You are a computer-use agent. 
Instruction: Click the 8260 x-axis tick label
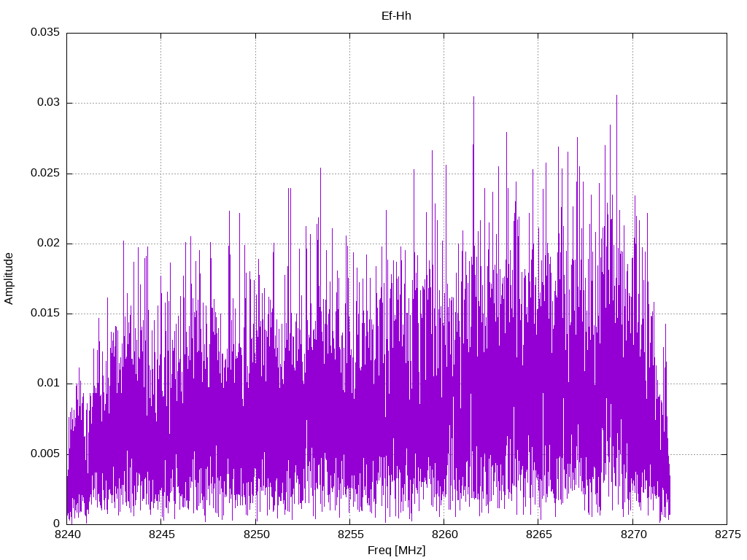pos(445,534)
